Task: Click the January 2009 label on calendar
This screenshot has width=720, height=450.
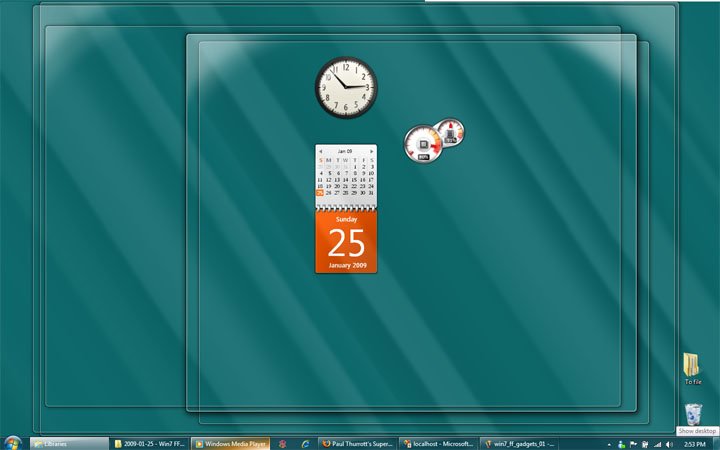Action: 347,265
